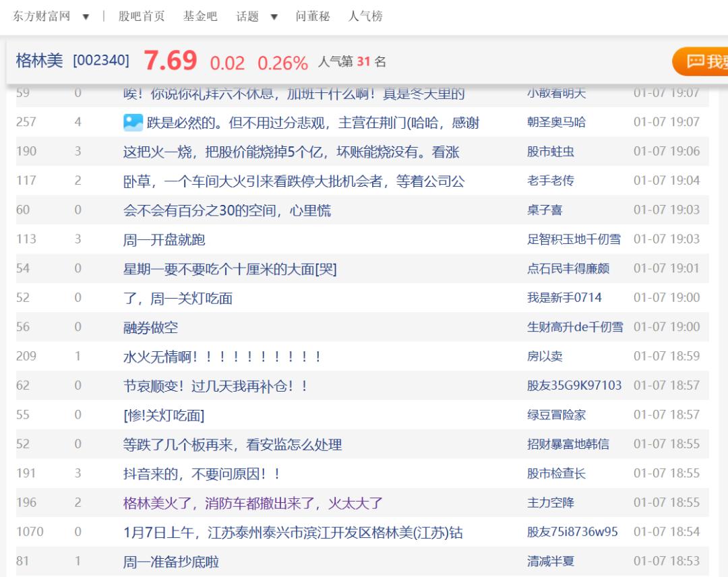Open the post 周一准备抄底啦
728x577 pixels.
click(171, 561)
